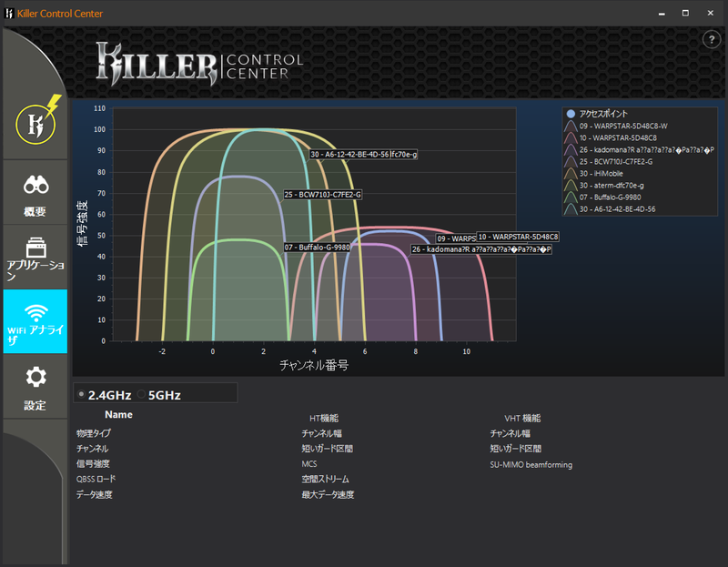This screenshot has width=728, height=567.
Task: Click chart label 26 - kadomana
Action: point(481,249)
